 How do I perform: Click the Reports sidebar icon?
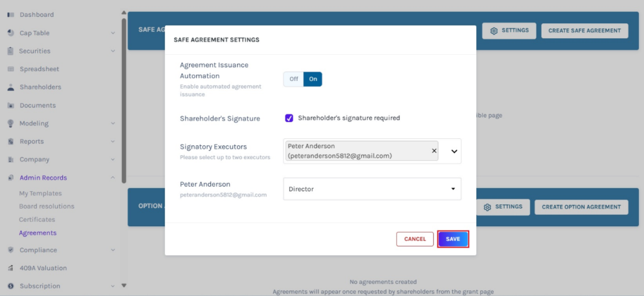[x=11, y=141]
